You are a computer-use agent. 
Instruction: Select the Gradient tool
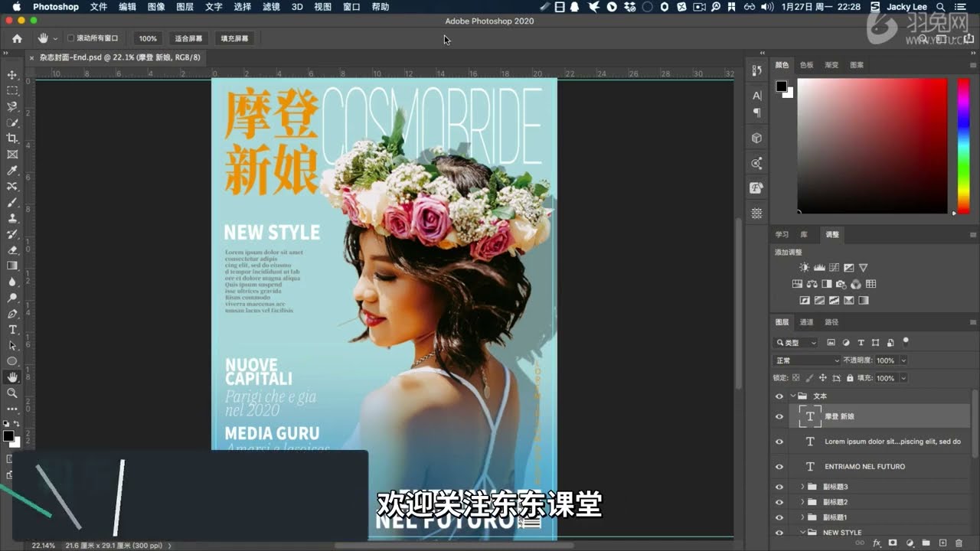12,266
